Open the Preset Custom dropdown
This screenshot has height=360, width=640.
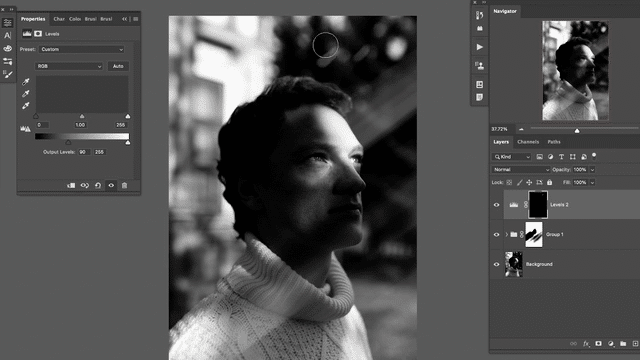(82, 49)
